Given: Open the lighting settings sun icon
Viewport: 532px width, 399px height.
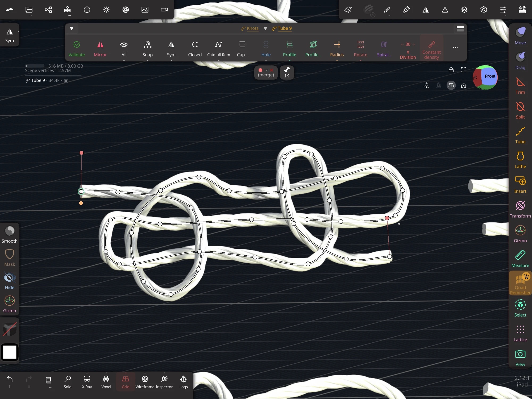Looking at the screenshot, I should [x=106, y=10].
